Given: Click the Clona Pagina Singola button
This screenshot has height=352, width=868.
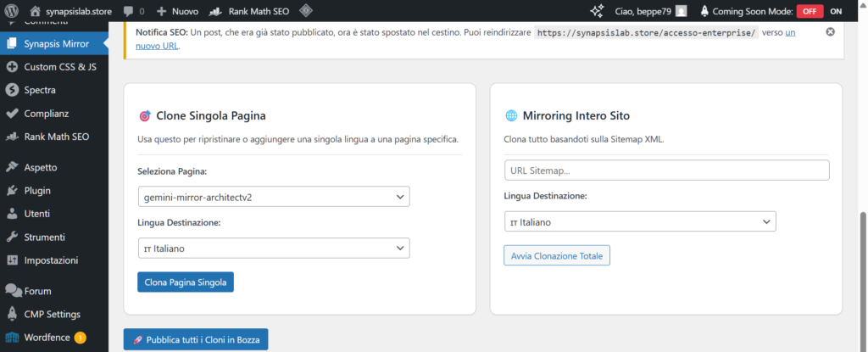Looking at the screenshot, I should pyautogui.click(x=185, y=282).
